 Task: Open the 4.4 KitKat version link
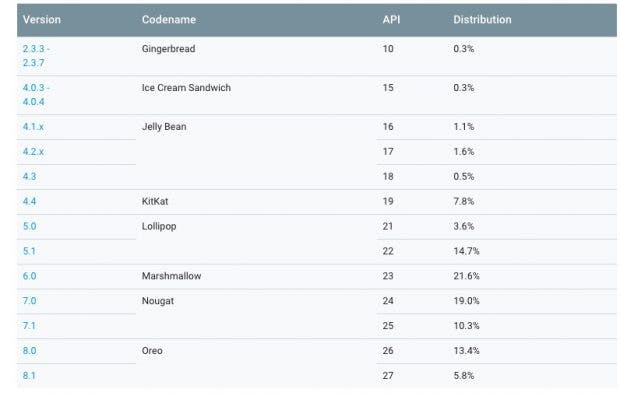pyautogui.click(x=29, y=201)
